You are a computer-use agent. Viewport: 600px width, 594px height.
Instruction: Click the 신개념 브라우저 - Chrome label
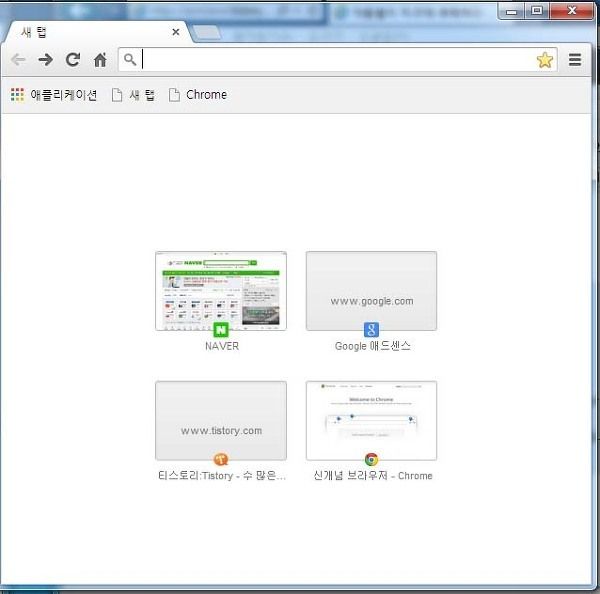[x=373, y=476]
